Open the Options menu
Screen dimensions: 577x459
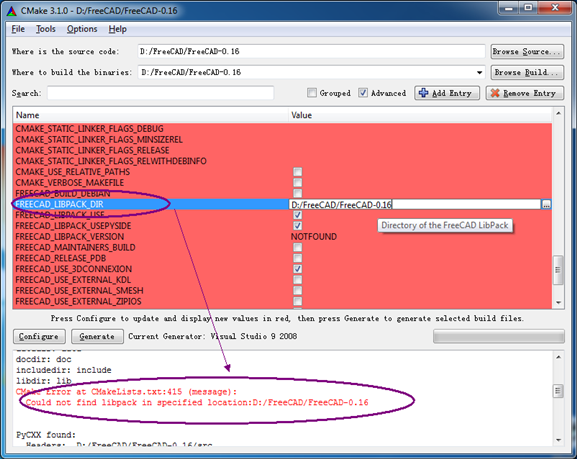(82, 29)
